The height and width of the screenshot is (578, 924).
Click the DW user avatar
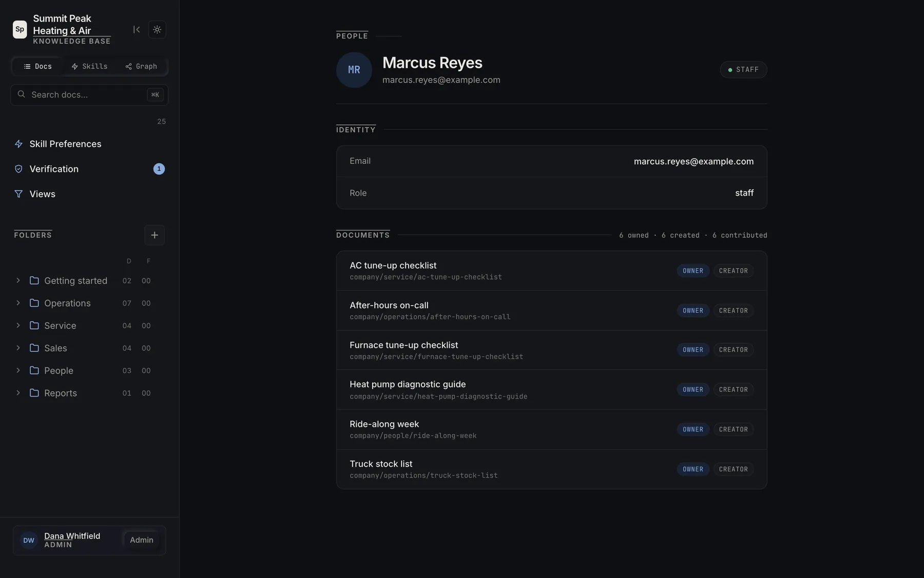pos(29,540)
